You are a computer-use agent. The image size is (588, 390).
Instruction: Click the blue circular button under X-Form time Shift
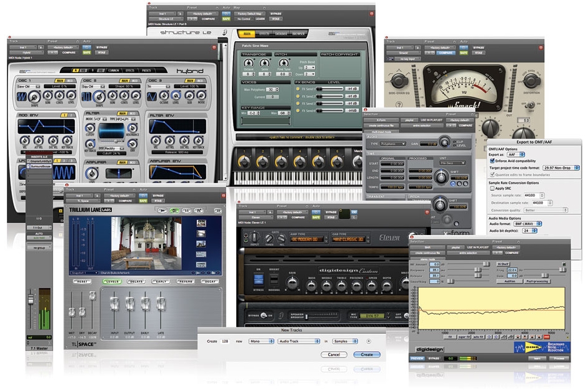(453, 184)
